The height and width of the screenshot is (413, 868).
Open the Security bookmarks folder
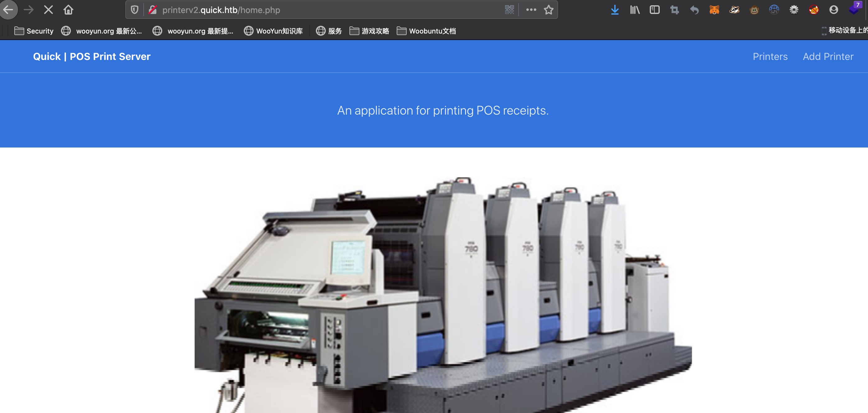click(x=34, y=31)
